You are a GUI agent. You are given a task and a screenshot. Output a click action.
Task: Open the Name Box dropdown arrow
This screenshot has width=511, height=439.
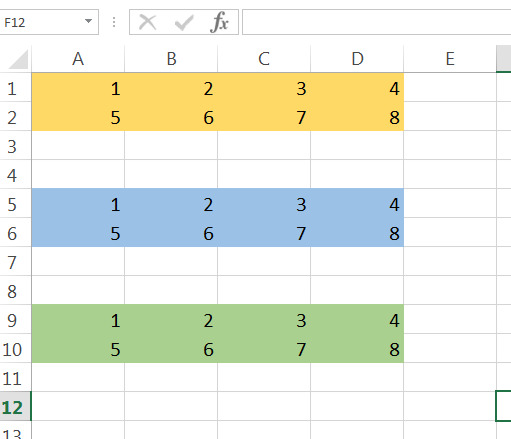[x=88, y=22]
